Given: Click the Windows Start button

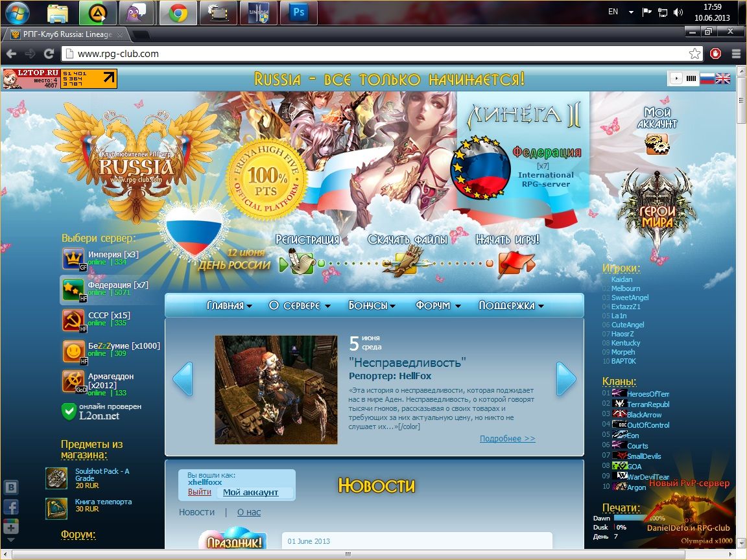Looking at the screenshot, I should click(17, 12).
